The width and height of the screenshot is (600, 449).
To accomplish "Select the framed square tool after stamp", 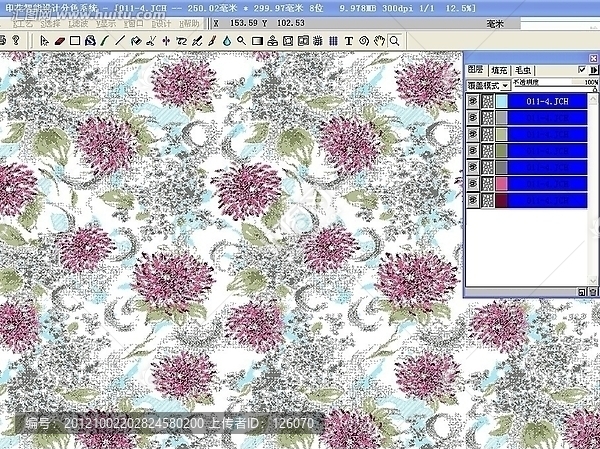I will (x=288, y=41).
